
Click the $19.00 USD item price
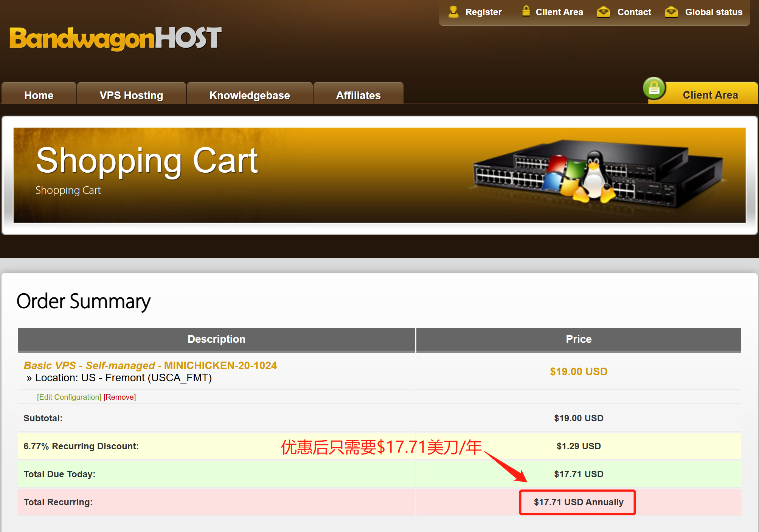coord(579,371)
